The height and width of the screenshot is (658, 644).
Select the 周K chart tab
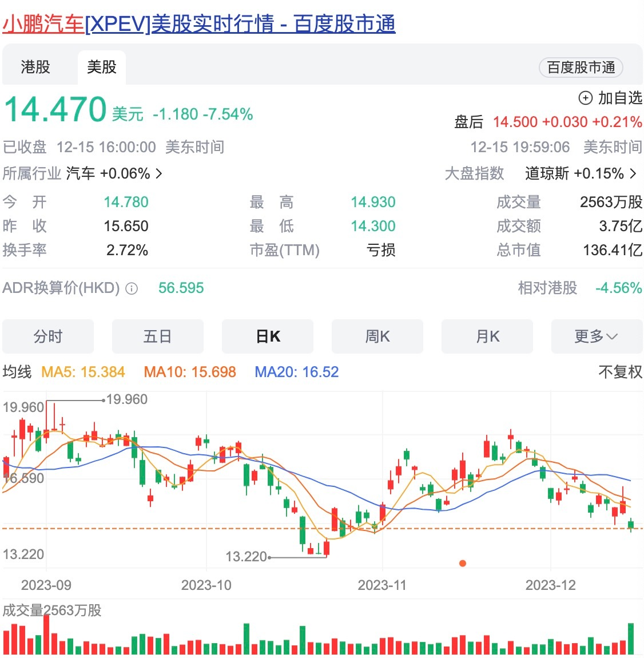377,336
